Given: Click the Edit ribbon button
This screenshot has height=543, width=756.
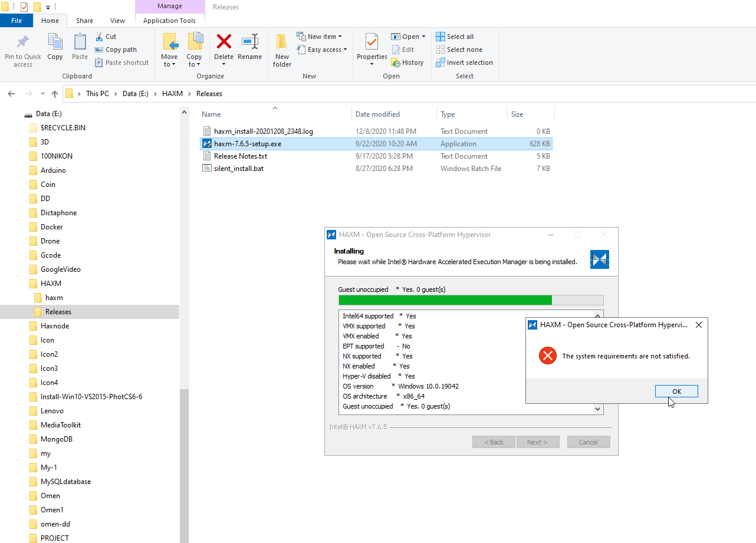Looking at the screenshot, I should [403, 50].
